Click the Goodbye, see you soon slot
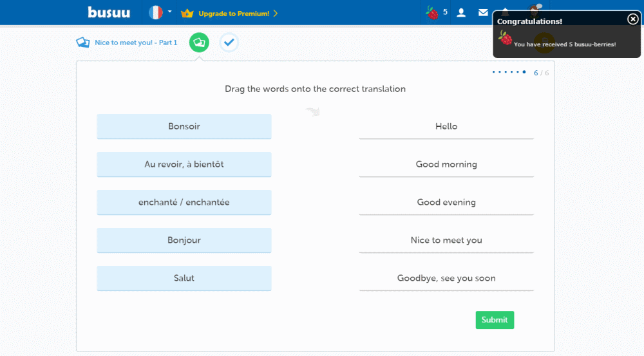This screenshot has width=644, height=356. 446,278
